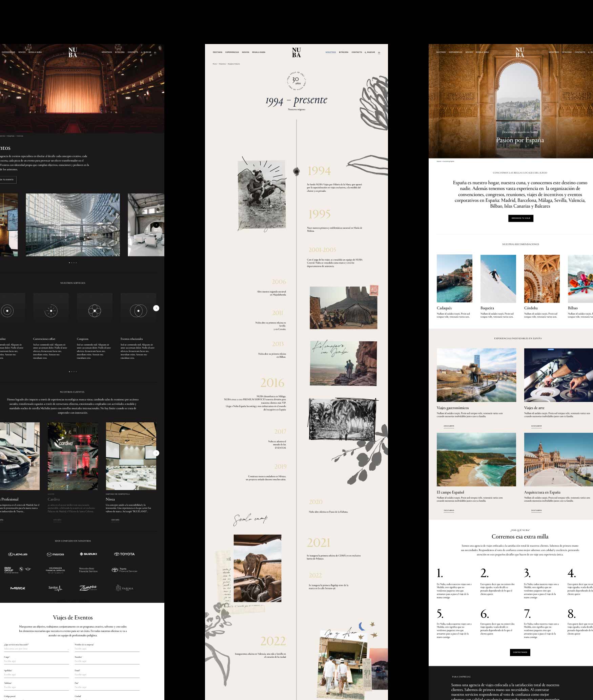
Task: Select the Convenciones offset service icon
Action: pos(51,311)
